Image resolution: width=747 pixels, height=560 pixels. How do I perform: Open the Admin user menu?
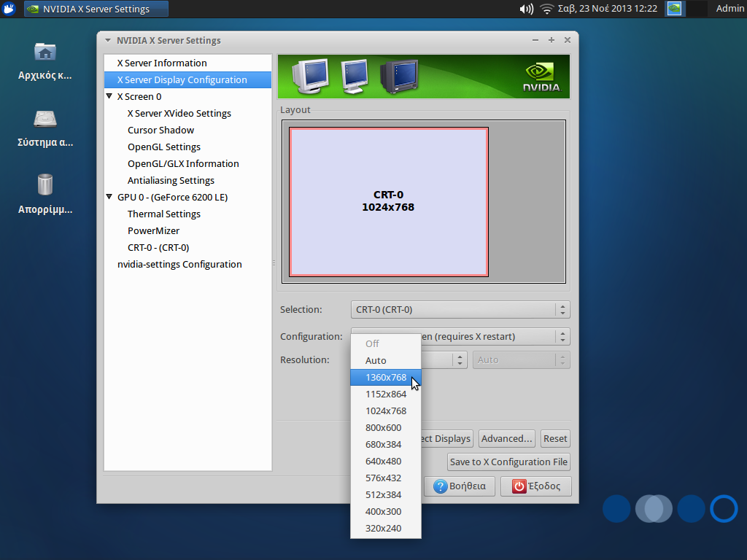point(729,9)
